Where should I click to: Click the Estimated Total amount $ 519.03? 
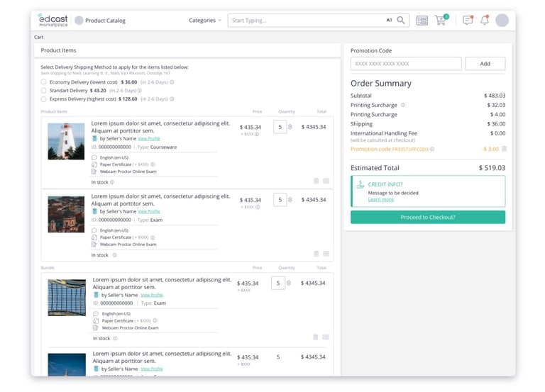pos(492,168)
